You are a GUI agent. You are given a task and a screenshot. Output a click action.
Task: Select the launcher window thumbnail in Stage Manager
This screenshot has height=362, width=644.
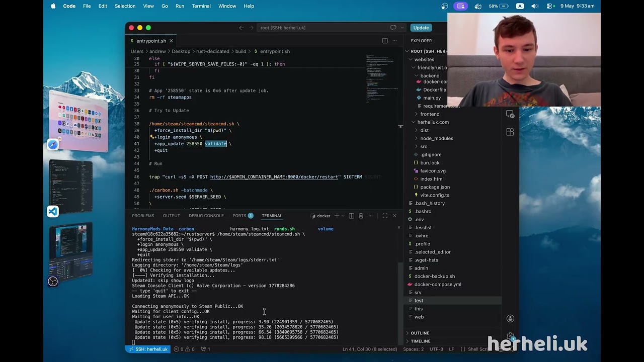[x=78, y=121]
